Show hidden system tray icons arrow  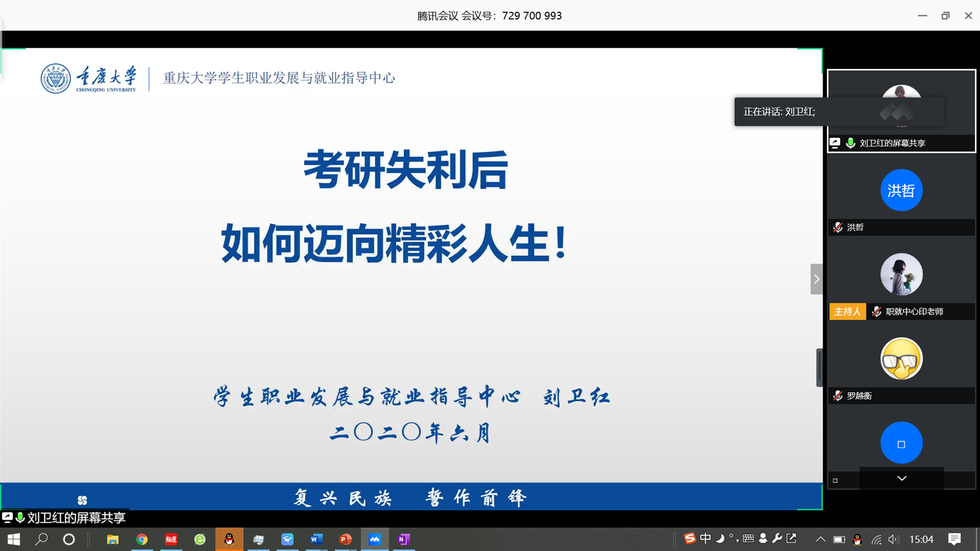pyautogui.click(x=820, y=539)
